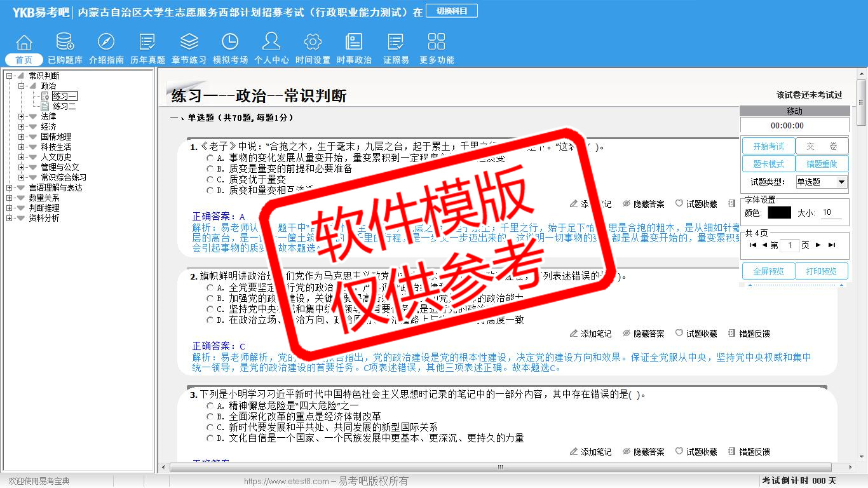Click 题卡模式 button
Viewport: 868px width, 488px height.
769,164
